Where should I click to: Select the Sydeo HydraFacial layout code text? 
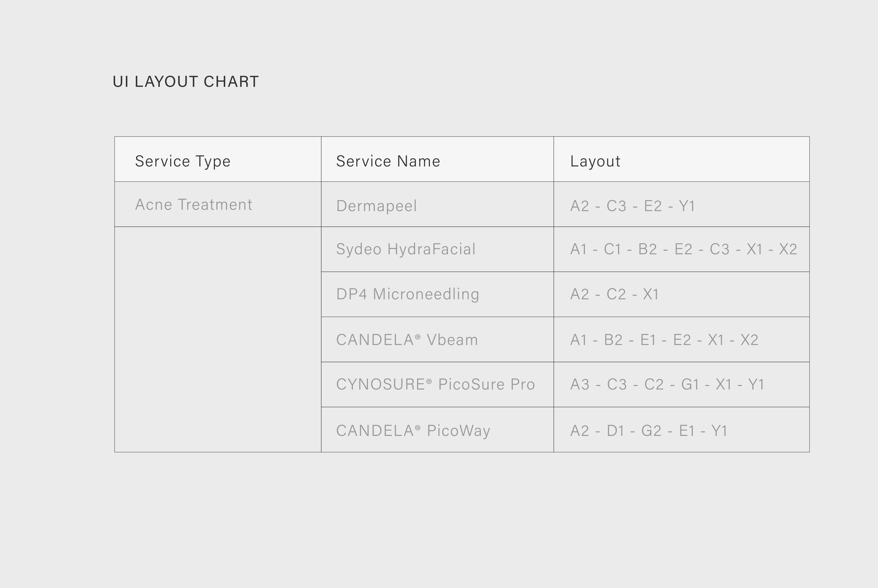coord(683,249)
